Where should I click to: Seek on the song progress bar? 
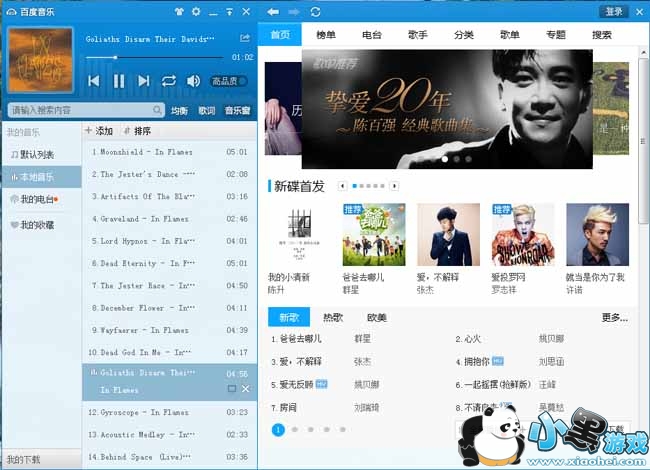point(155,57)
